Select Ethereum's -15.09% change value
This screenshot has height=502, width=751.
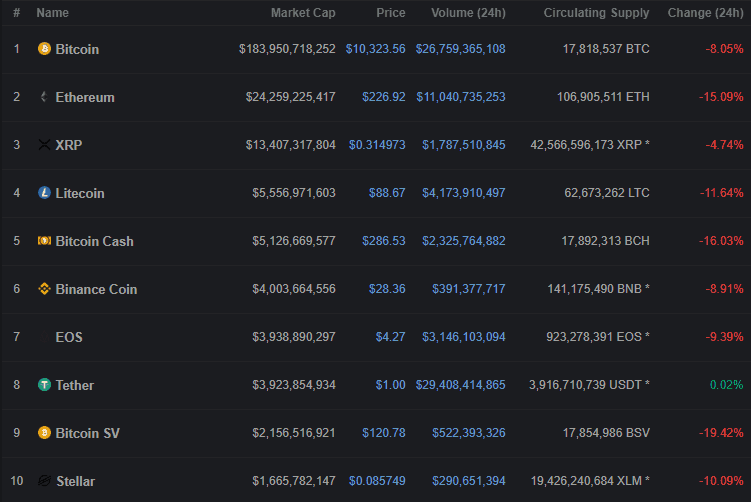721,97
